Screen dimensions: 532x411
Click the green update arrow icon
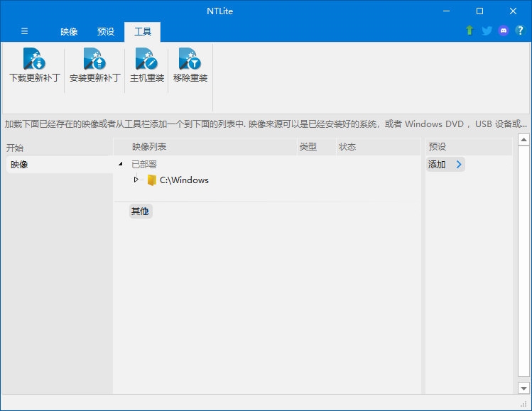click(x=469, y=31)
